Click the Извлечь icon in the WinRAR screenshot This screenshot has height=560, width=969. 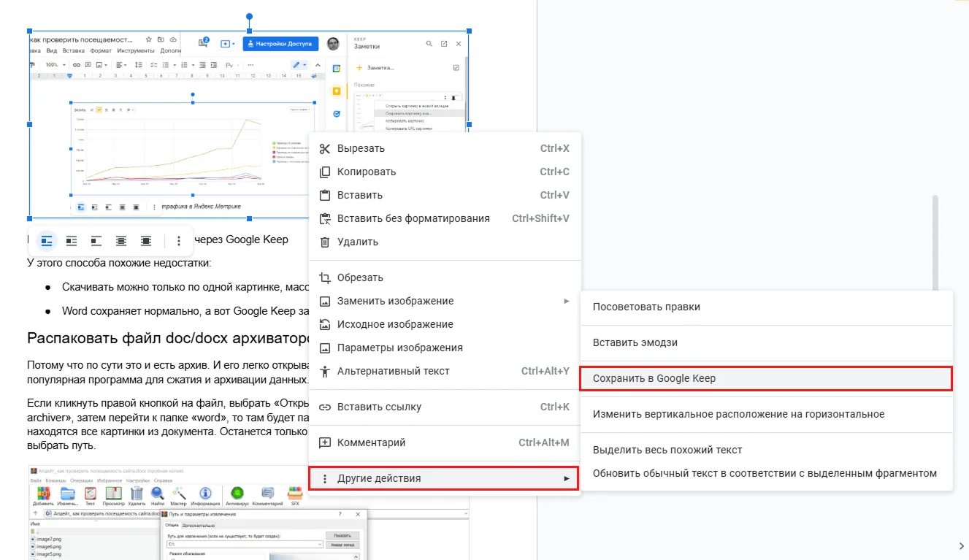tap(66, 496)
